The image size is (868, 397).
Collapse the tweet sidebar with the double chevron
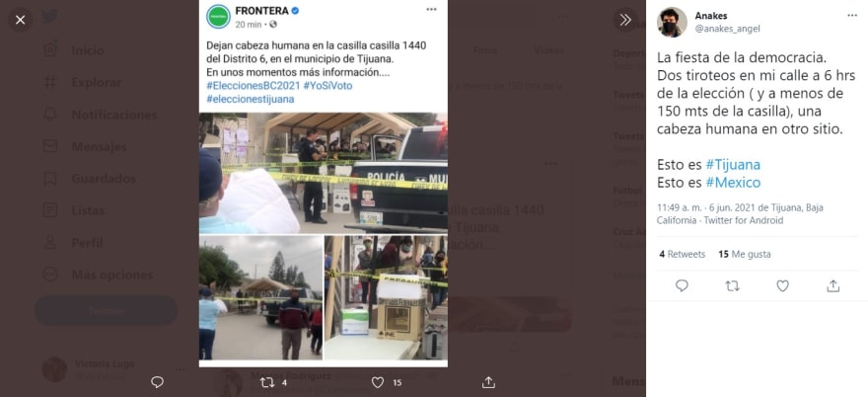[625, 20]
